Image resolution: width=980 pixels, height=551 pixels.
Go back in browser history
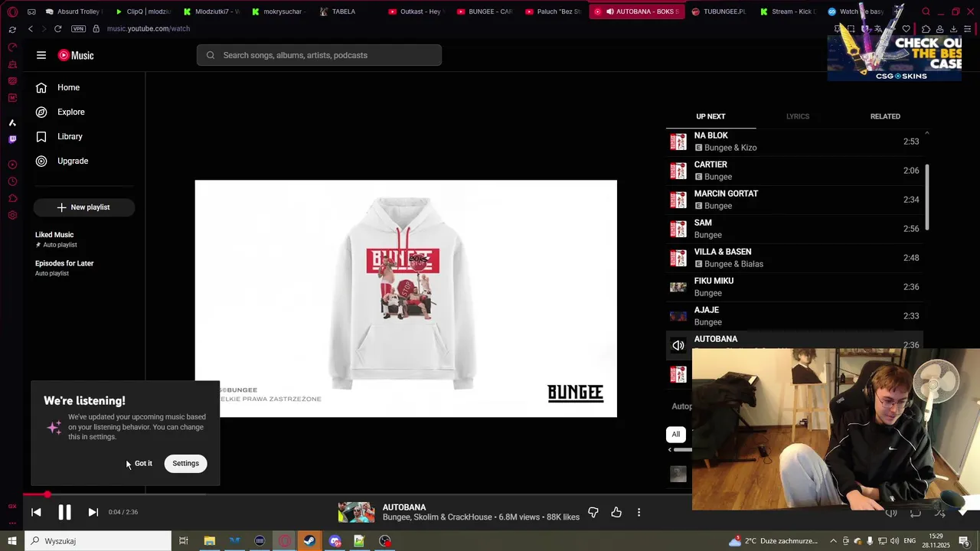[x=31, y=28]
